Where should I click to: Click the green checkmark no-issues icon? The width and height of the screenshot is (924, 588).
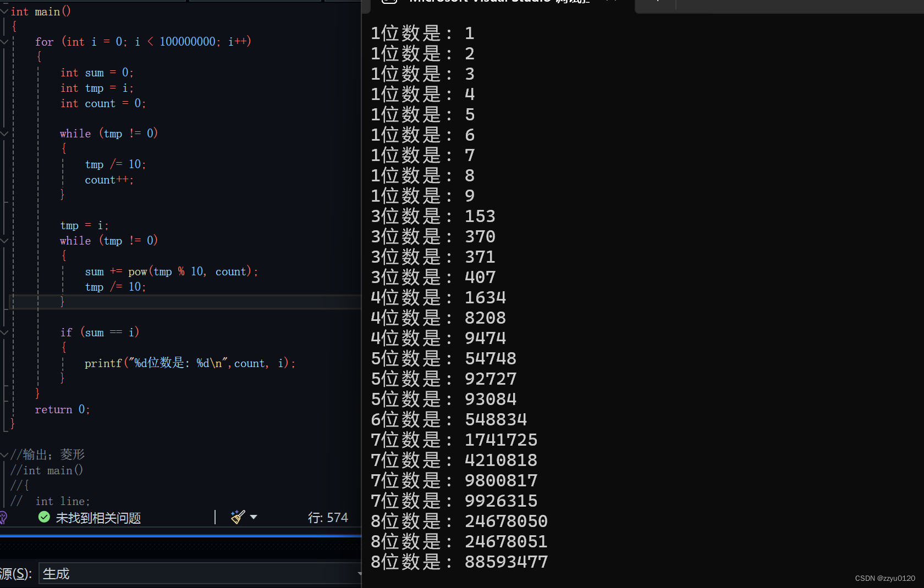(x=44, y=517)
